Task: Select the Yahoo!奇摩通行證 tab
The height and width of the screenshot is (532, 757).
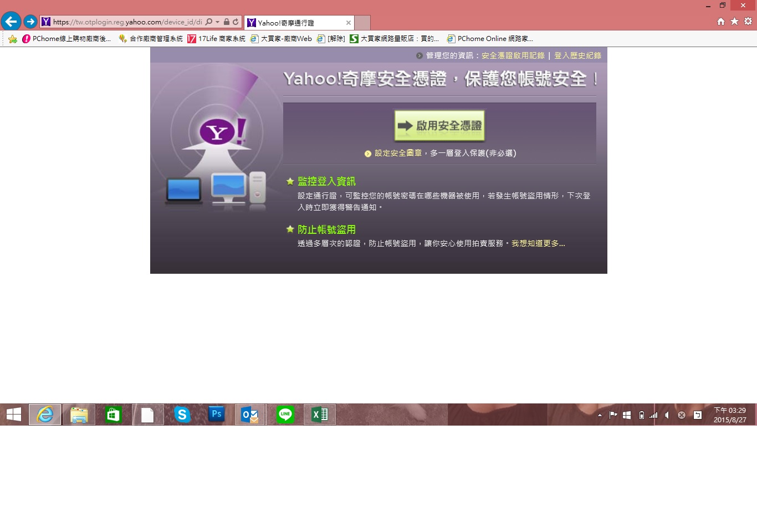Action: [294, 23]
